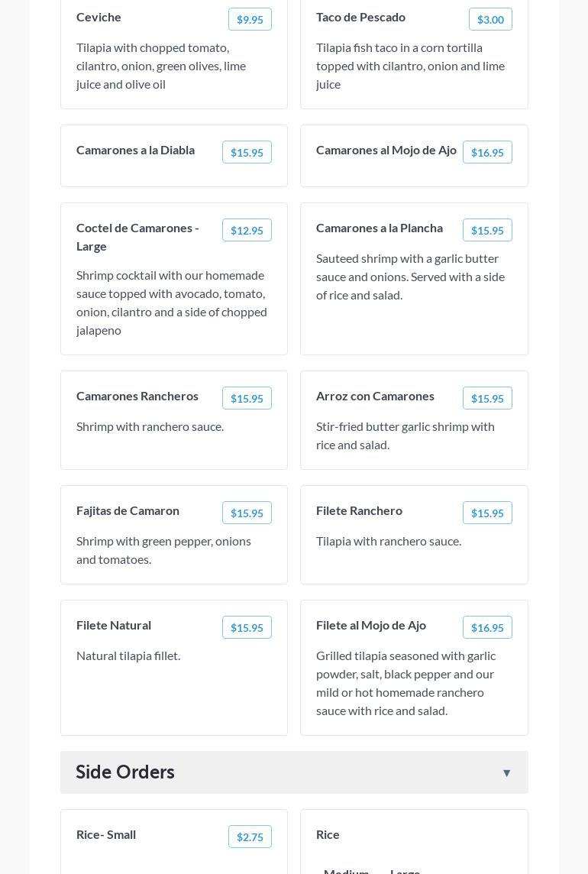Collapse the Side Orders section arrow

(506, 773)
